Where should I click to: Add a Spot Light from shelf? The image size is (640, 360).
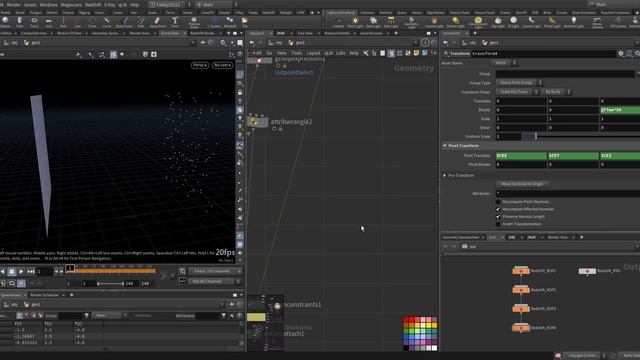[373, 22]
